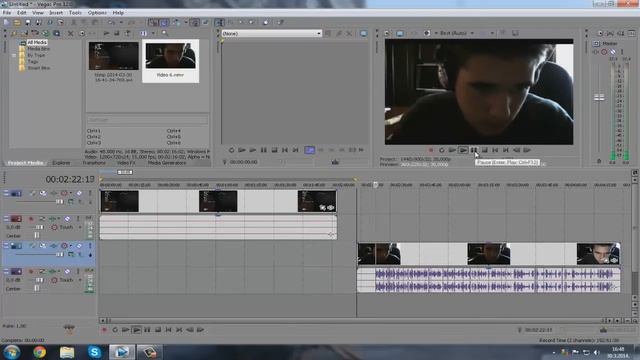Switch to the Explorer tab
Image resolution: width=640 pixels, height=360 pixels.
point(62,163)
